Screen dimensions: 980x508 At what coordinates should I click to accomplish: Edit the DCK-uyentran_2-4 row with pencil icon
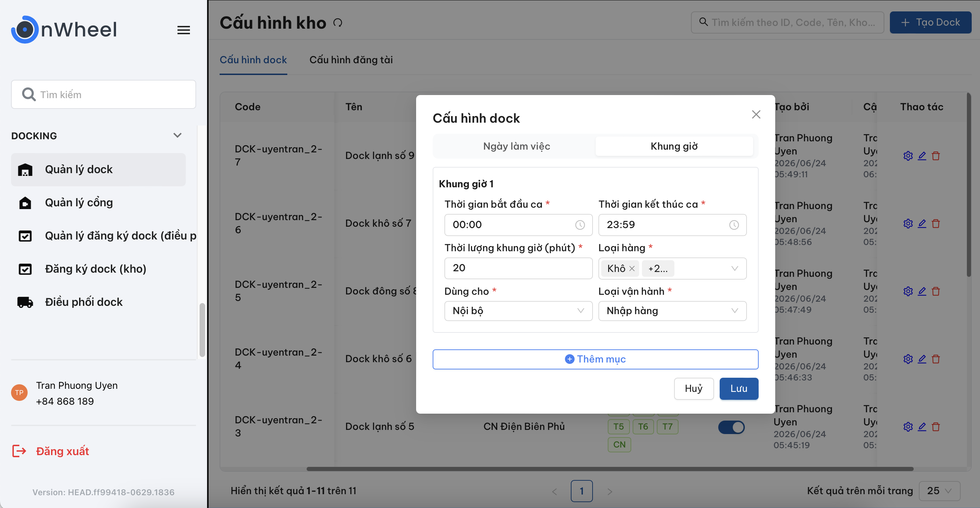click(x=922, y=359)
